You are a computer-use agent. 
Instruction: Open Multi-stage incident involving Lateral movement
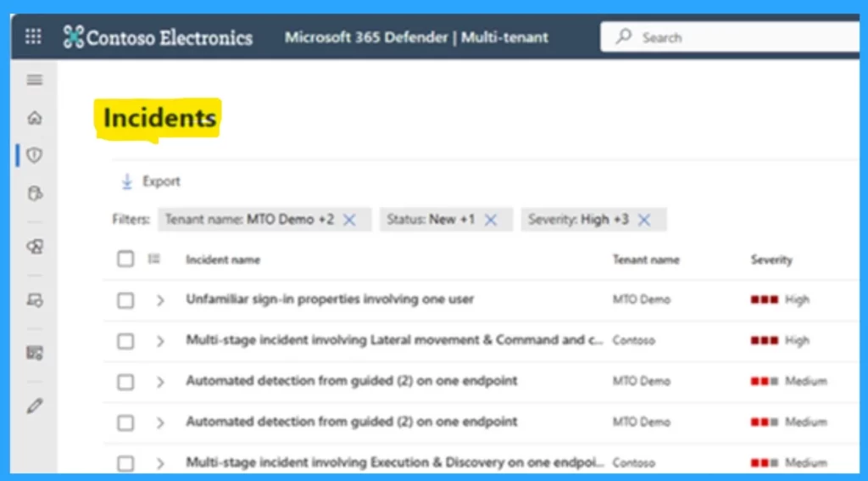click(x=394, y=339)
